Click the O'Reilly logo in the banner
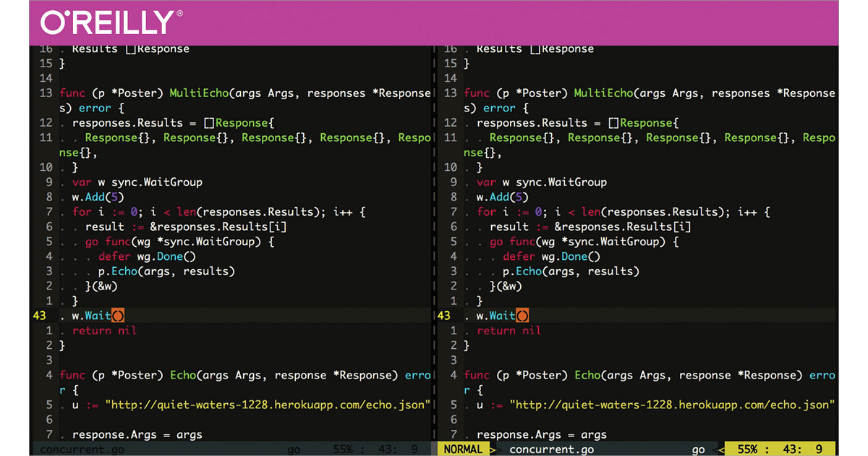 click(x=111, y=22)
